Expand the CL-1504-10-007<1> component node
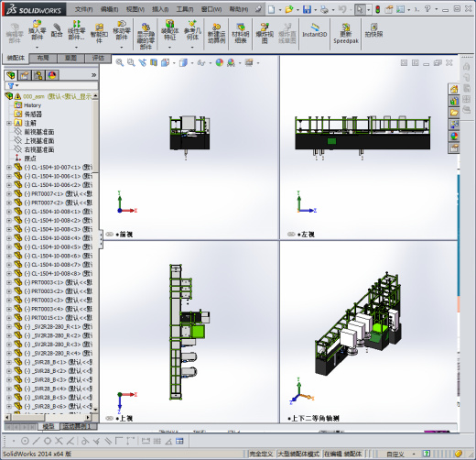 click(9, 168)
